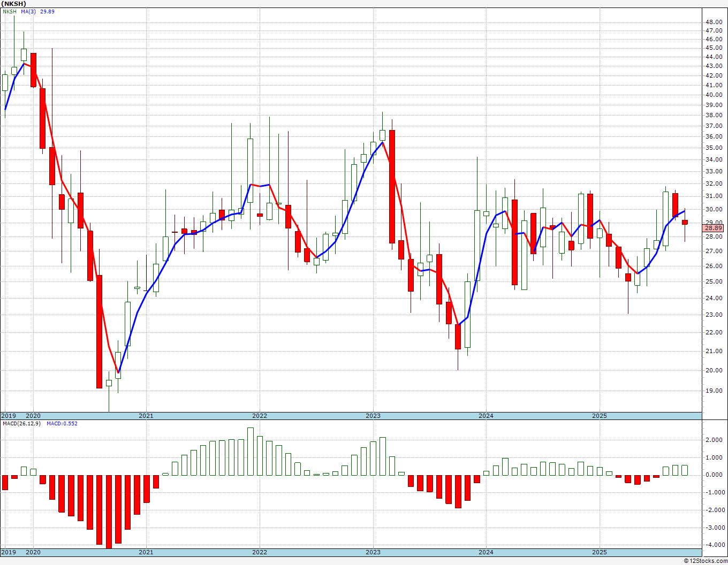Click the 37.00 price axis label
The image size is (728, 565).
coord(714,126)
